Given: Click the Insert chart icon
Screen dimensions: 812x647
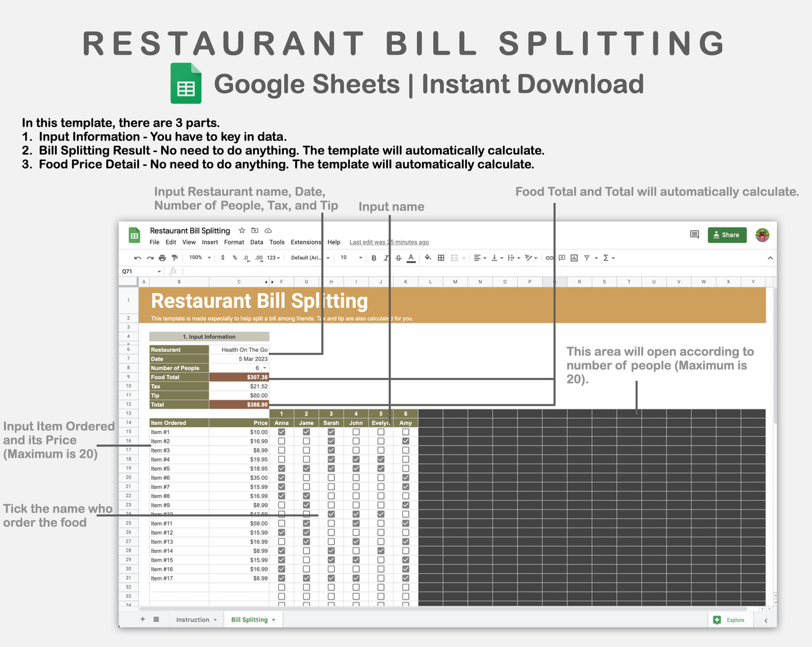Looking at the screenshot, I should tap(574, 257).
